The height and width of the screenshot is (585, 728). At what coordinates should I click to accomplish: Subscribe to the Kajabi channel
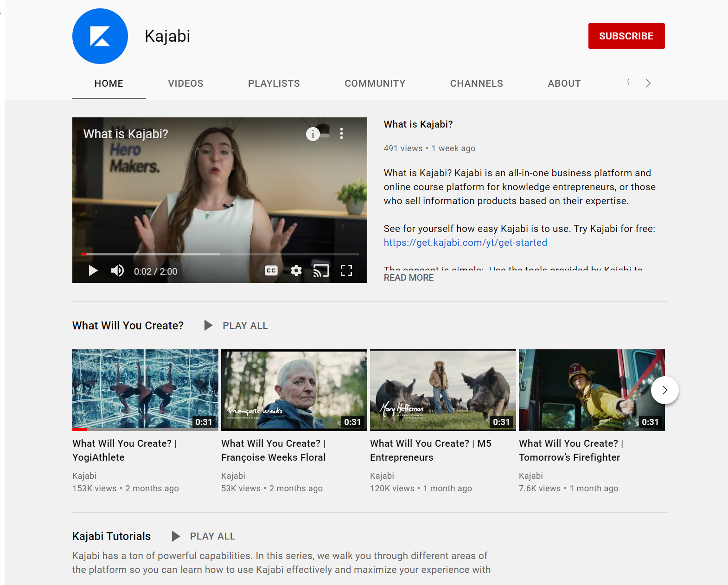[626, 36]
